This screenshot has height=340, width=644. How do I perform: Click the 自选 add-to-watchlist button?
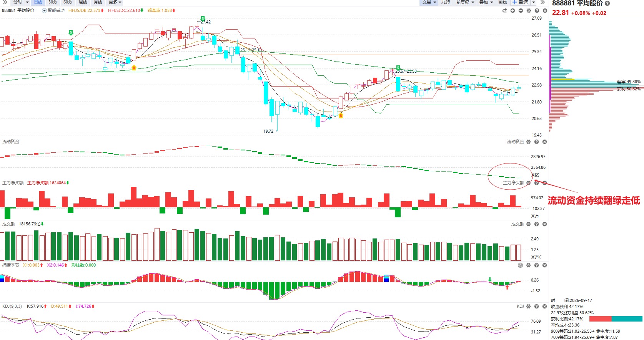520,2
